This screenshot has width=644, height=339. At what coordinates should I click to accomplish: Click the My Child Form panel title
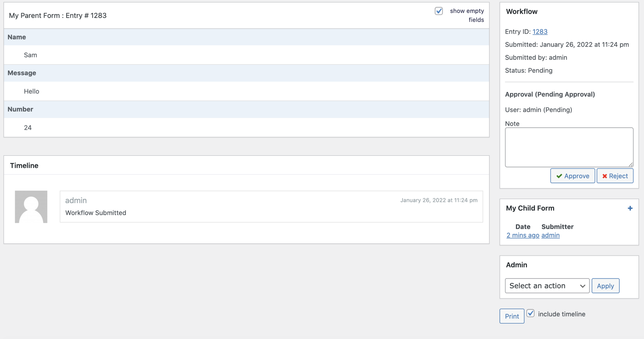(530, 208)
